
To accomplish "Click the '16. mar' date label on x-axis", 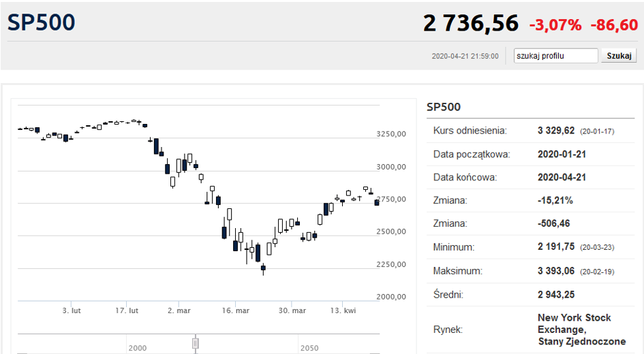I will (x=235, y=310).
